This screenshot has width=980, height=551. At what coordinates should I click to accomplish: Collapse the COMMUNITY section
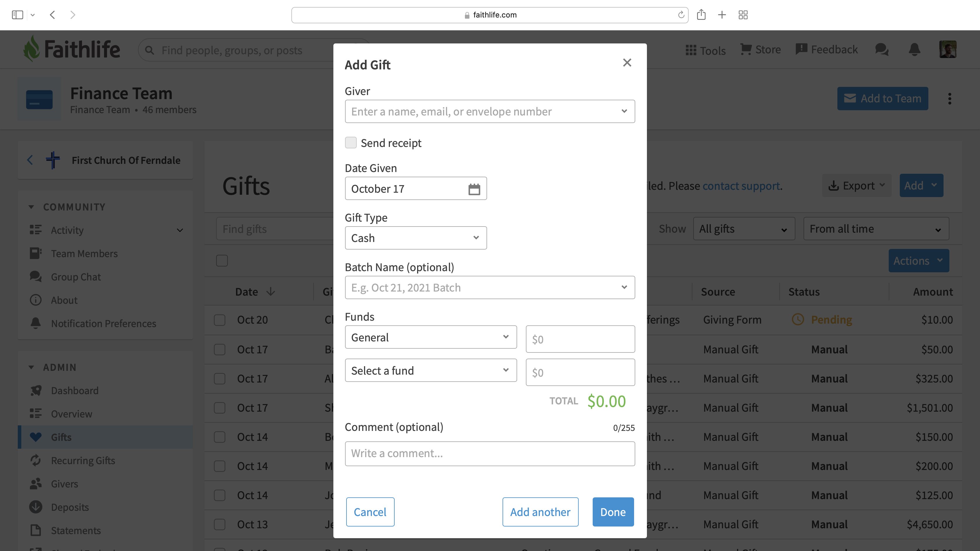coord(31,207)
